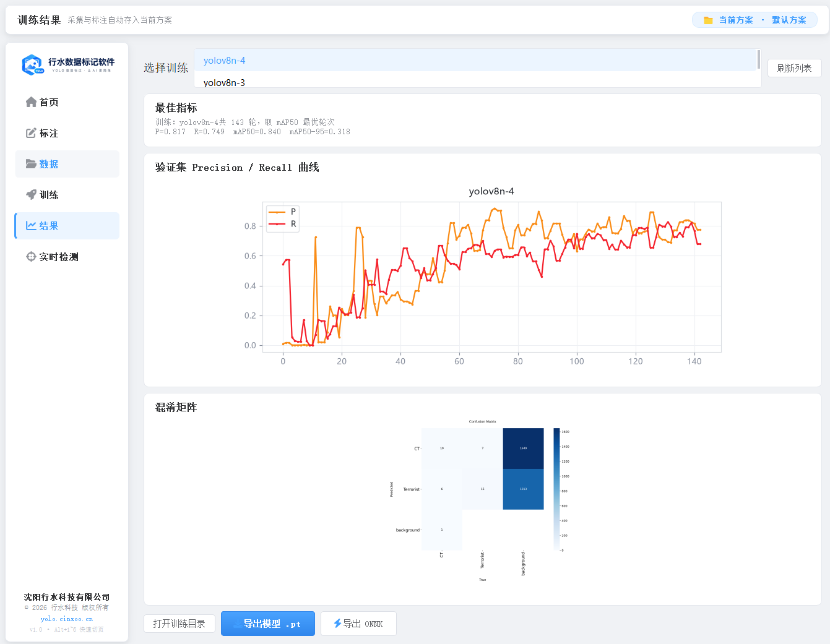Select the folder icon for 数据

[31, 164]
